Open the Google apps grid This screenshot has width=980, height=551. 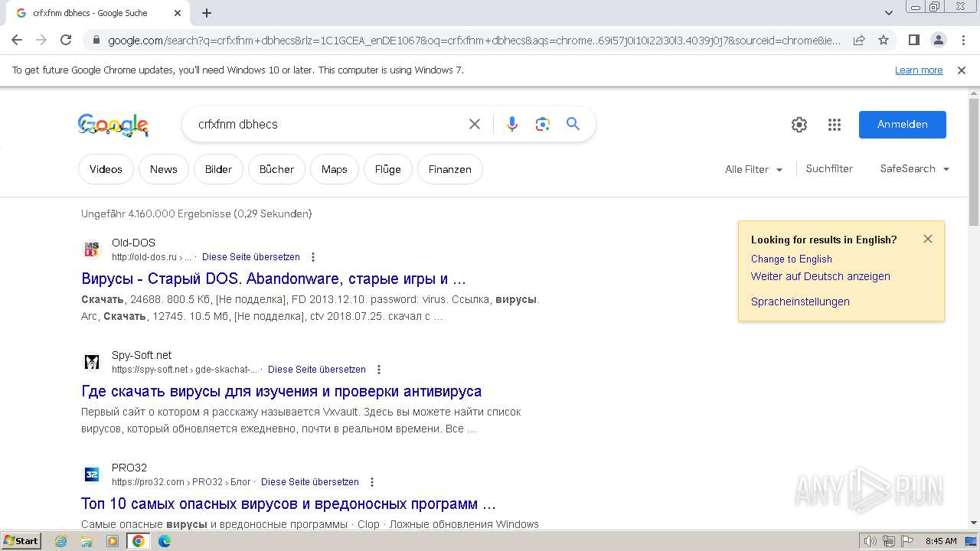tap(835, 125)
